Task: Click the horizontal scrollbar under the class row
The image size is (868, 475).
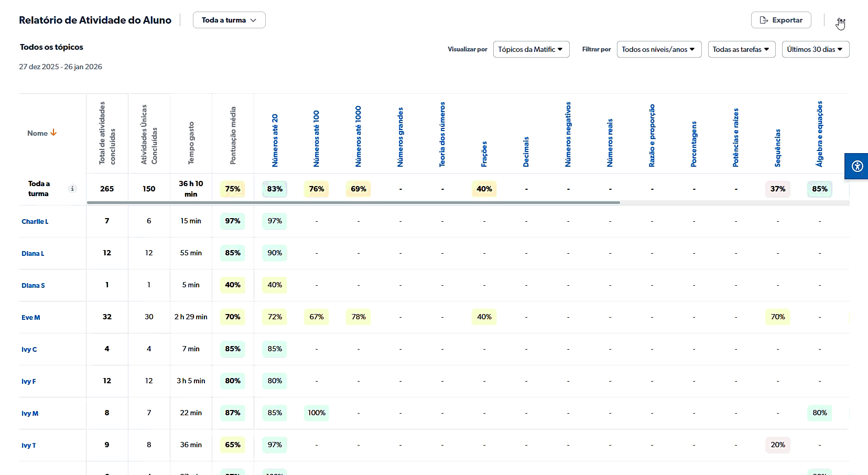Action: (x=353, y=202)
